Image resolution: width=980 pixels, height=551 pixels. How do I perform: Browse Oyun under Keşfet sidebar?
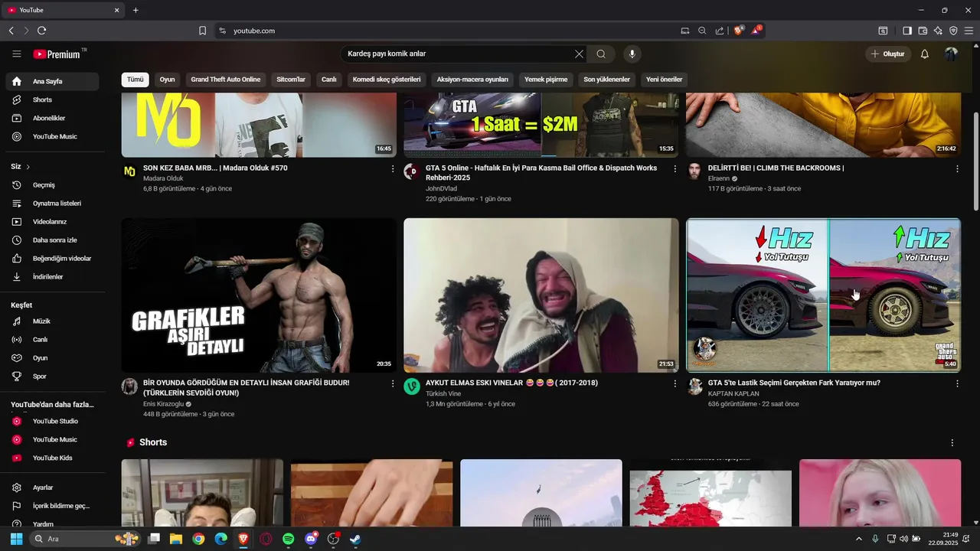tap(53, 358)
